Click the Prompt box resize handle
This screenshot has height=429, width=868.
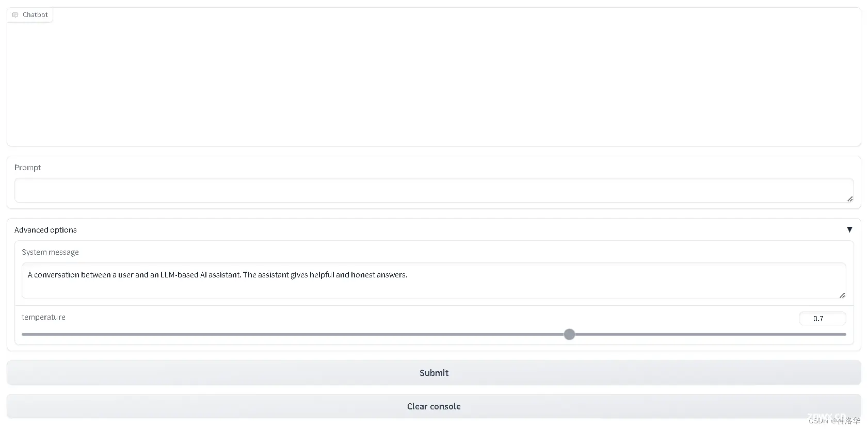(x=849, y=199)
